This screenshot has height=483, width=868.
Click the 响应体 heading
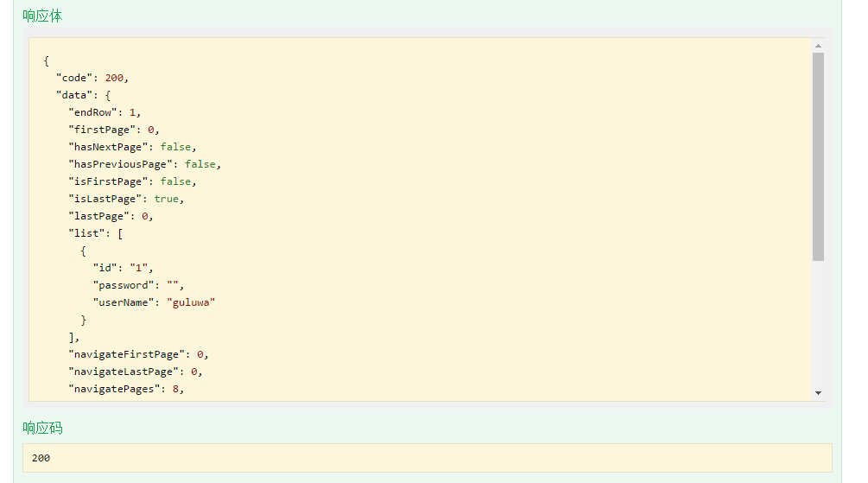(42, 16)
